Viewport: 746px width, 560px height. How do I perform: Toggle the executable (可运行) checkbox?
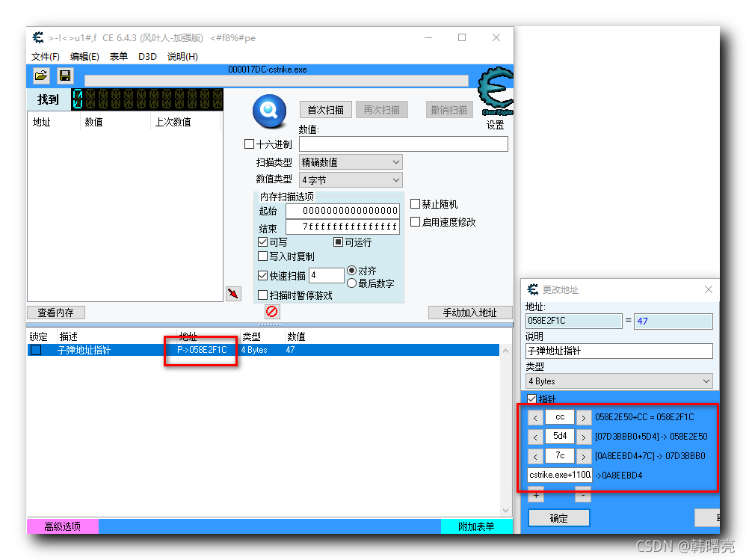point(338,242)
